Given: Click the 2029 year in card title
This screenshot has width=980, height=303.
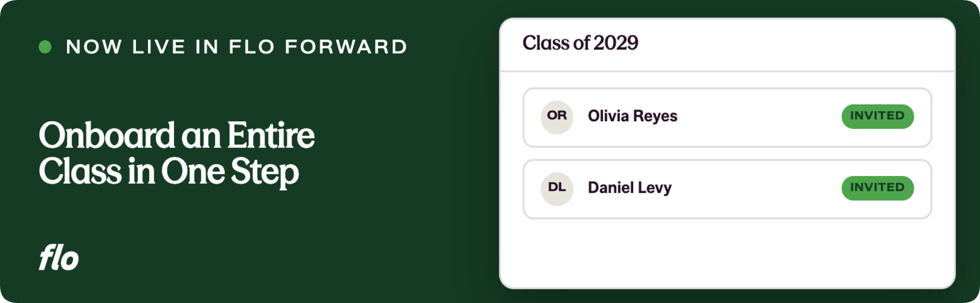Looking at the screenshot, I should 616,43.
